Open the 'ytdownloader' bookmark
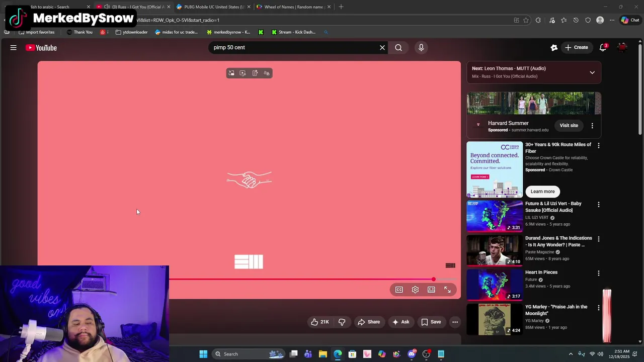The width and height of the screenshot is (644, 362). point(131,32)
